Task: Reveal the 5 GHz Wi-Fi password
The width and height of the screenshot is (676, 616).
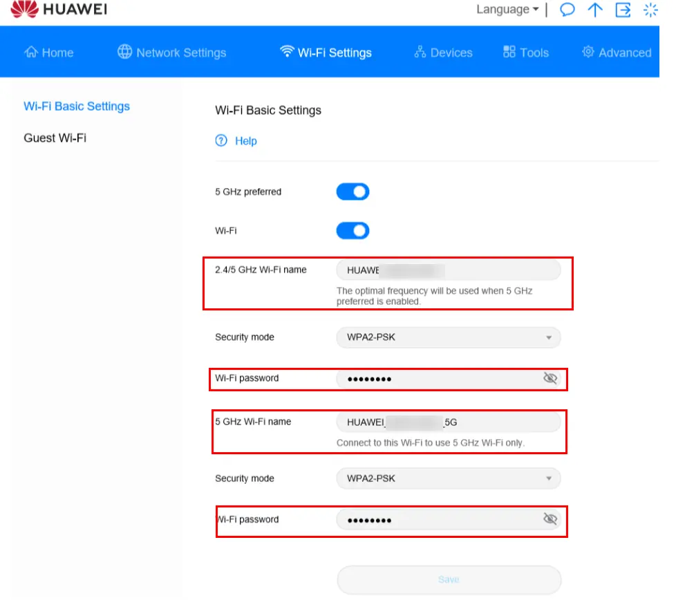Action: tap(550, 519)
